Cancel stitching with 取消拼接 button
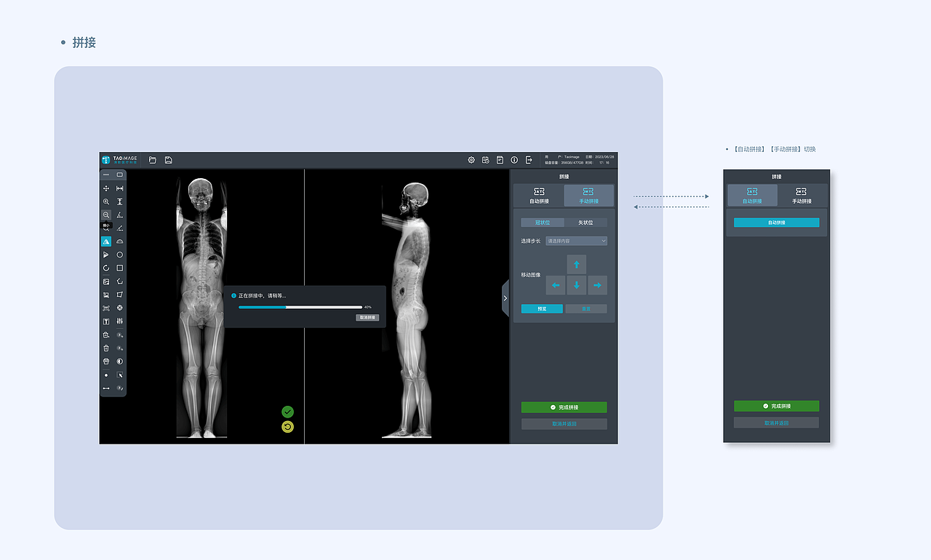The width and height of the screenshot is (931, 560). click(x=367, y=318)
